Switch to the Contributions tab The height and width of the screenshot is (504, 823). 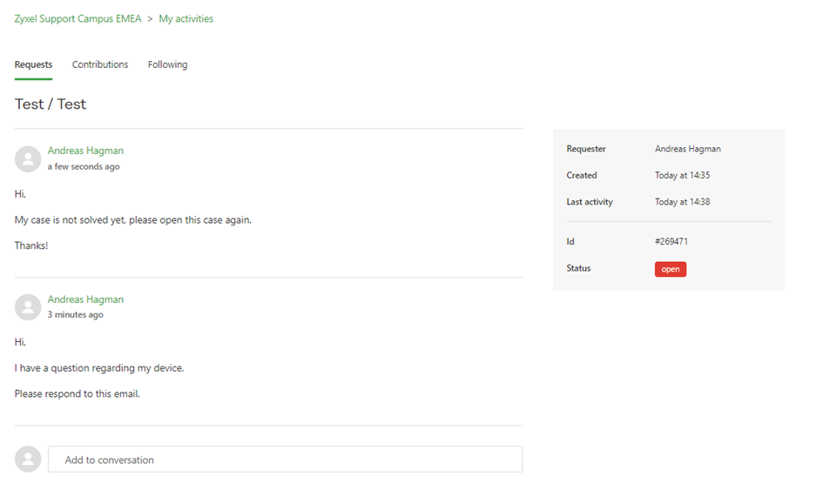pyautogui.click(x=100, y=64)
